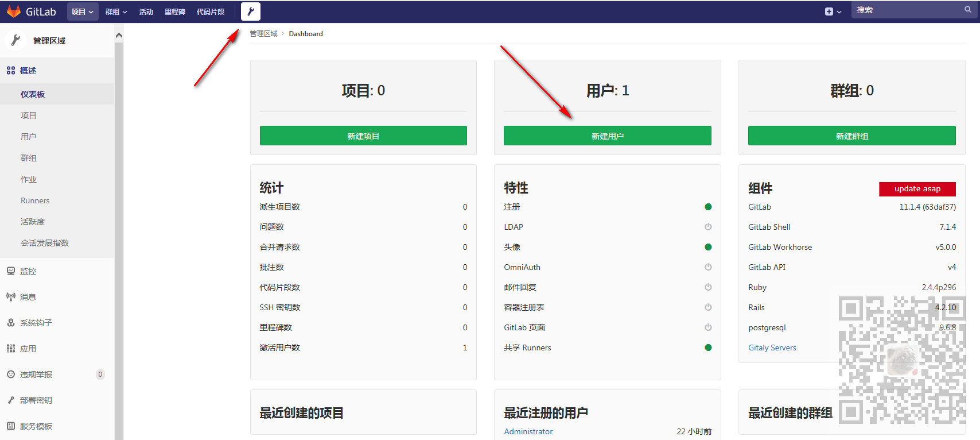Click the 服务模板 template icon

(x=11, y=426)
